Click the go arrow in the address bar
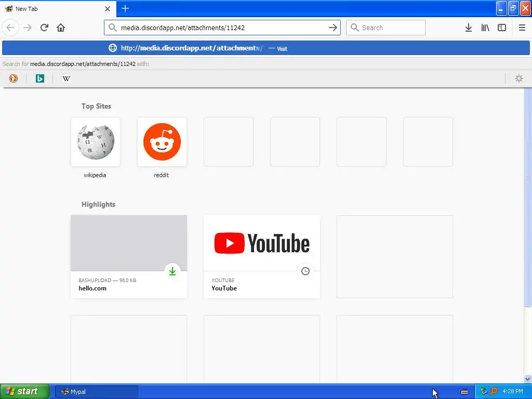This screenshot has width=532, height=399. pyautogui.click(x=333, y=28)
